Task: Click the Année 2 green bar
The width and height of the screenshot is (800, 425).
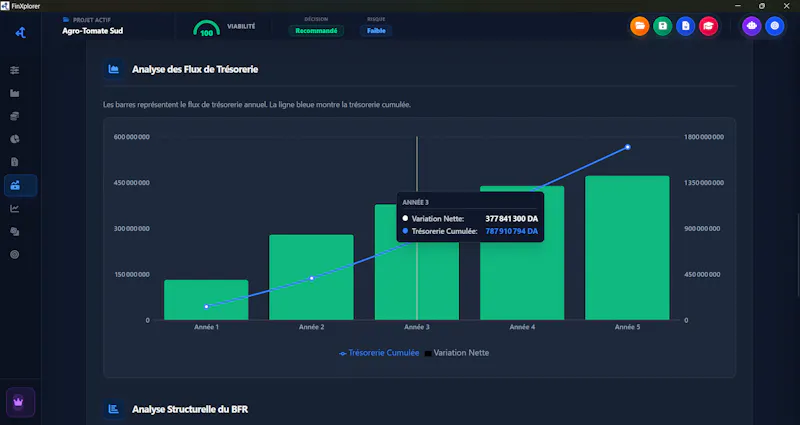Action: coord(311,278)
